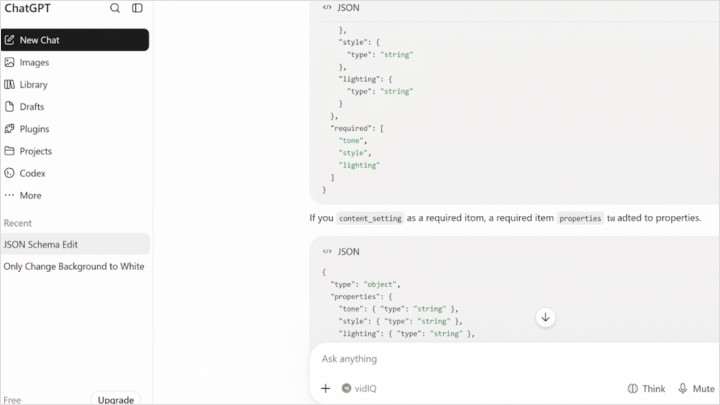The image size is (720, 405).
Task: Jump to bottom with down-arrow button
Action: tap(546, 317)
